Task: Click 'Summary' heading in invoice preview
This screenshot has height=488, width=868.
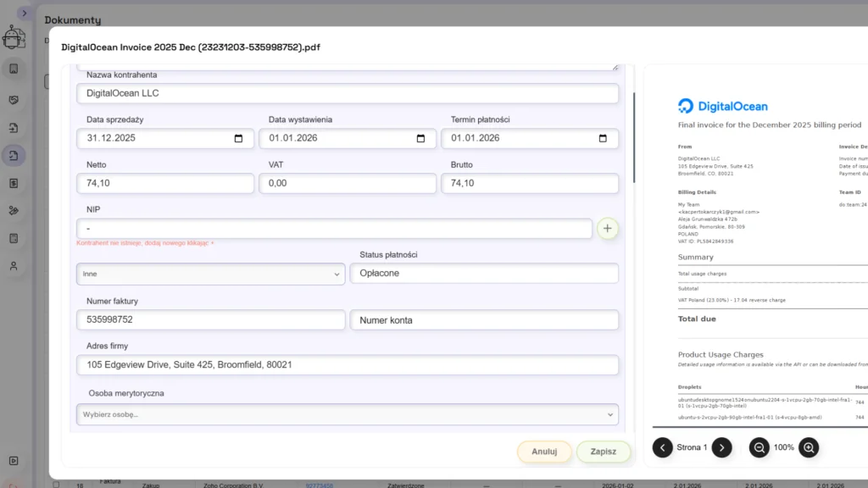Action: click(696, 258)
